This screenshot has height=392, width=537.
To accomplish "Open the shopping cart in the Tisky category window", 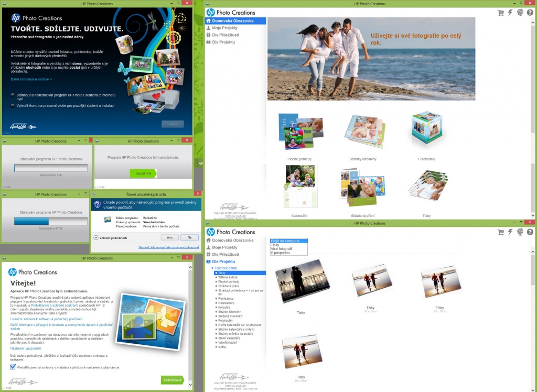I will tap(500, 232).
